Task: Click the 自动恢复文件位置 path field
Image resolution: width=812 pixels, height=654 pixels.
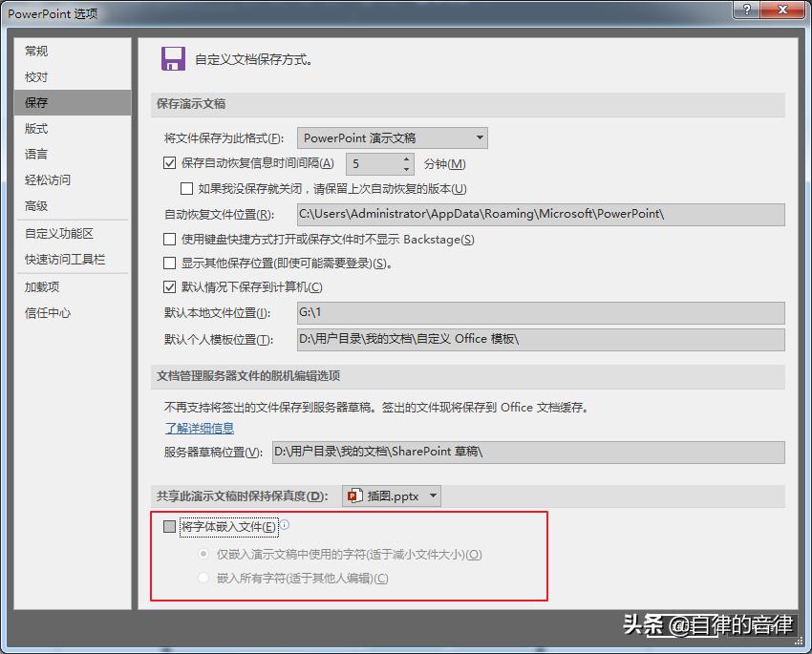Action: pos(541,214)
